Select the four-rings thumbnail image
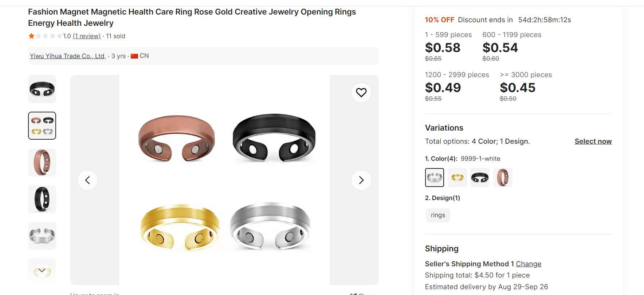Image resolution: width=644 pixels, height=295 pixels. click(42, 126)
